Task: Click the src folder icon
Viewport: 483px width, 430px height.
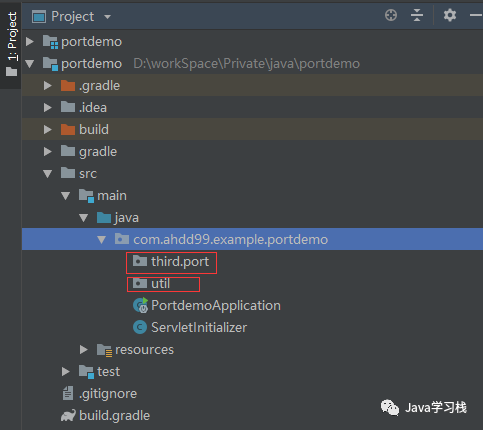Action: pyautogui.click(x=68, y=173)
